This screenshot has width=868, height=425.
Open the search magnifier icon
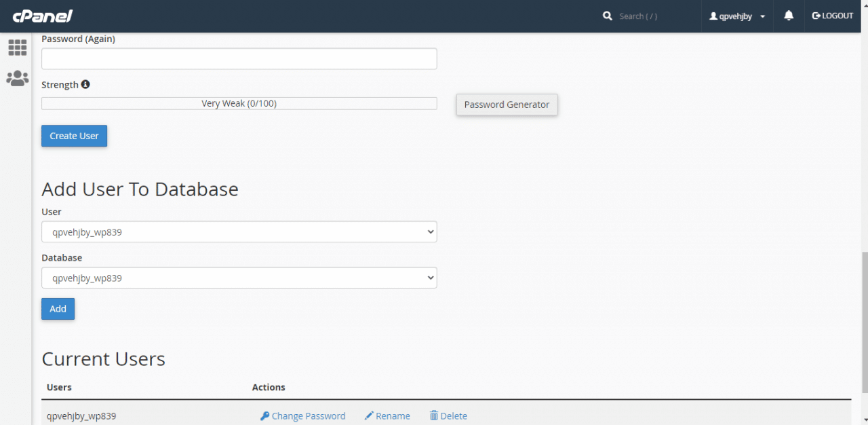pos(607,16)
